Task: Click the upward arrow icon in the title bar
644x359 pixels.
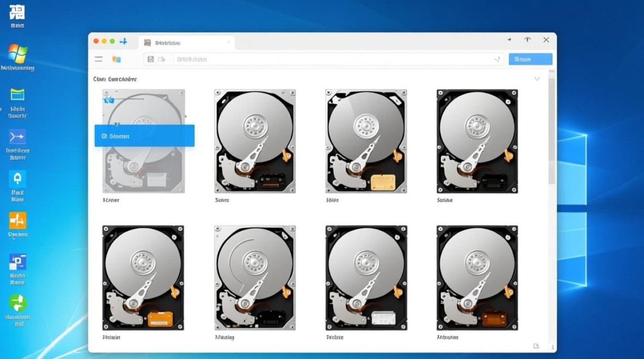Action: point(528,40)
